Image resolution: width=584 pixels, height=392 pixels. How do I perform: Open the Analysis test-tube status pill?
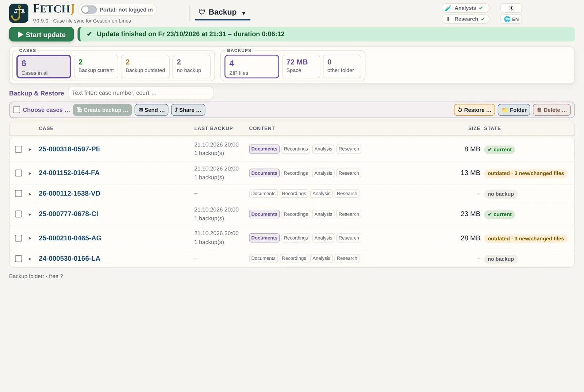click(x=465, y=8)
